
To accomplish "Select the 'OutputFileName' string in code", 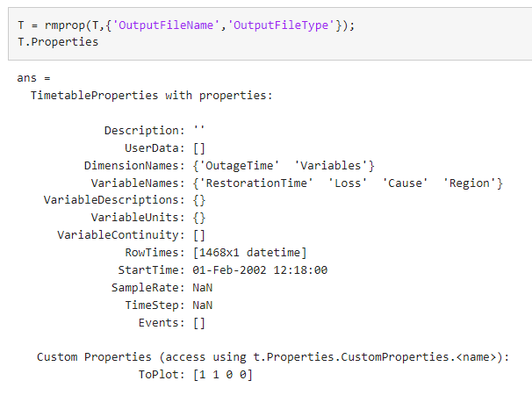I will (x=166, y=25).
